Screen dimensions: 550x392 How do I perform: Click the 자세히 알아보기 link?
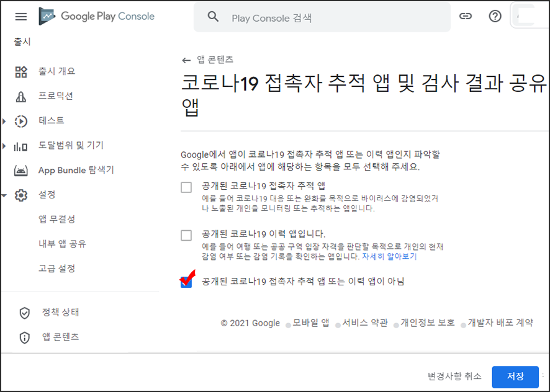tap(389, 256)
